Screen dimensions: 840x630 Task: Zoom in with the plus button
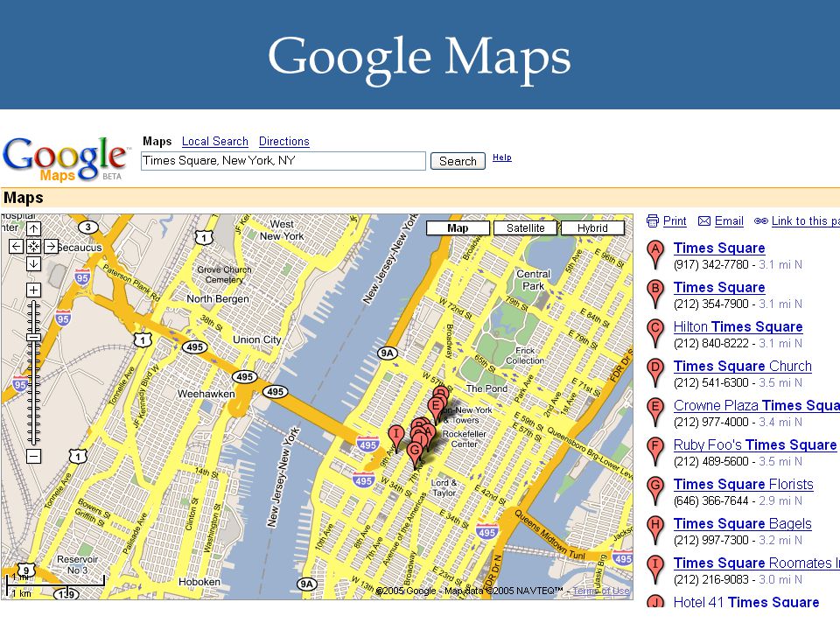[34, 290]
